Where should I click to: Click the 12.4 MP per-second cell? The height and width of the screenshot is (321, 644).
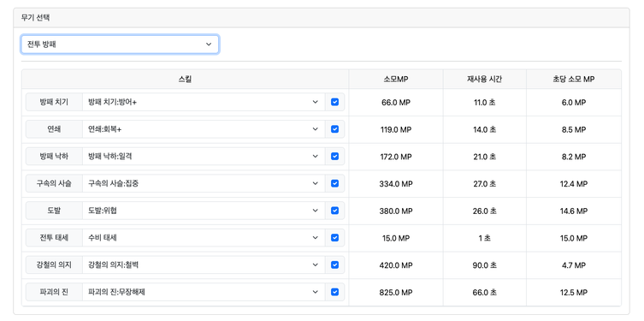coord(574,184)
